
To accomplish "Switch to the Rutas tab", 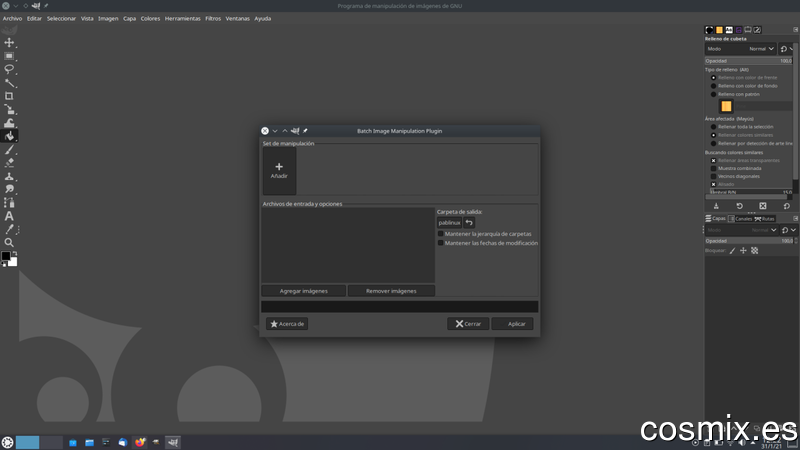I will 764,218.
